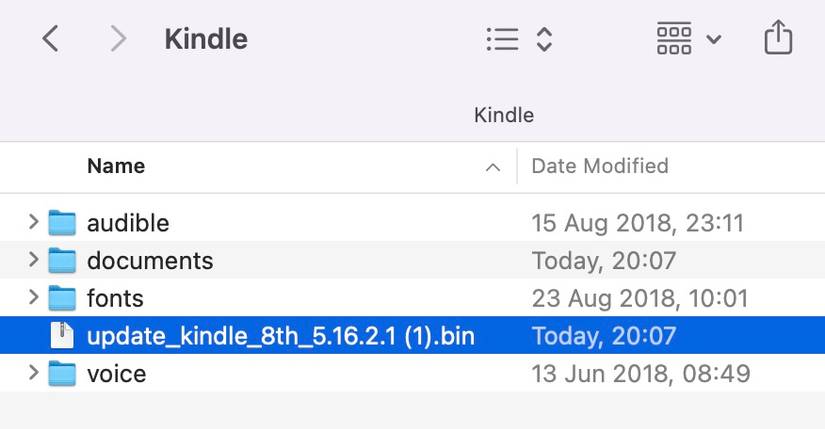825x429 pixels.
Task: Click the update_kindle .bin file icon
Action: pos(63,336)
